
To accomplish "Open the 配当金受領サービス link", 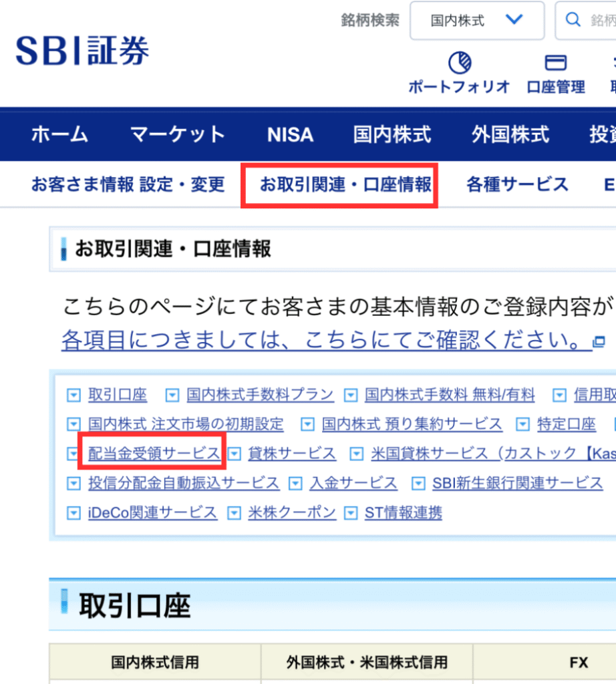I will point(154,454).
